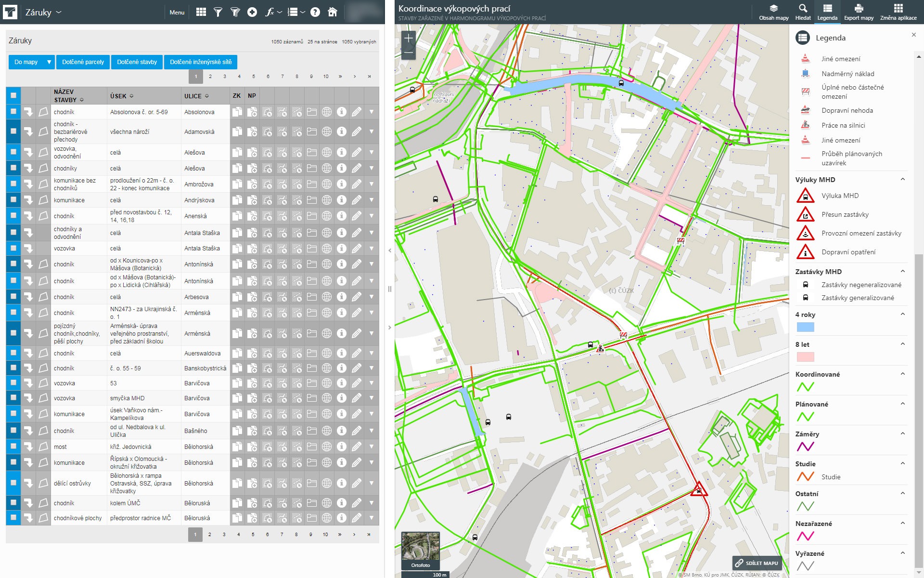Click the Dotčené parcely button
This screenshot has height=578, width=924.
(x=83, y=62)
